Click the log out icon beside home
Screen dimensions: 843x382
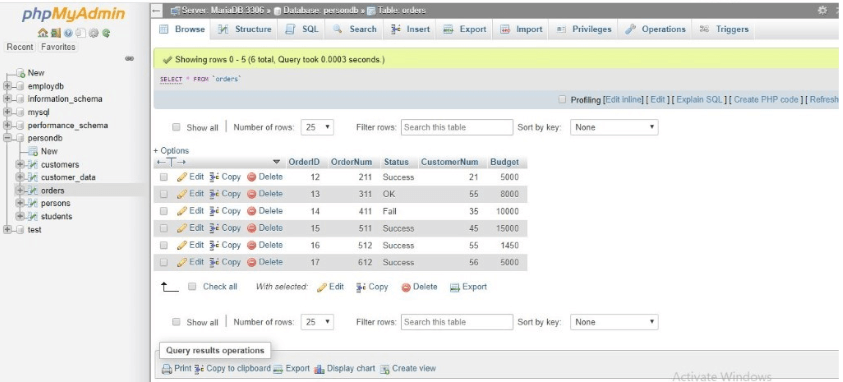(x=56, y=33)
